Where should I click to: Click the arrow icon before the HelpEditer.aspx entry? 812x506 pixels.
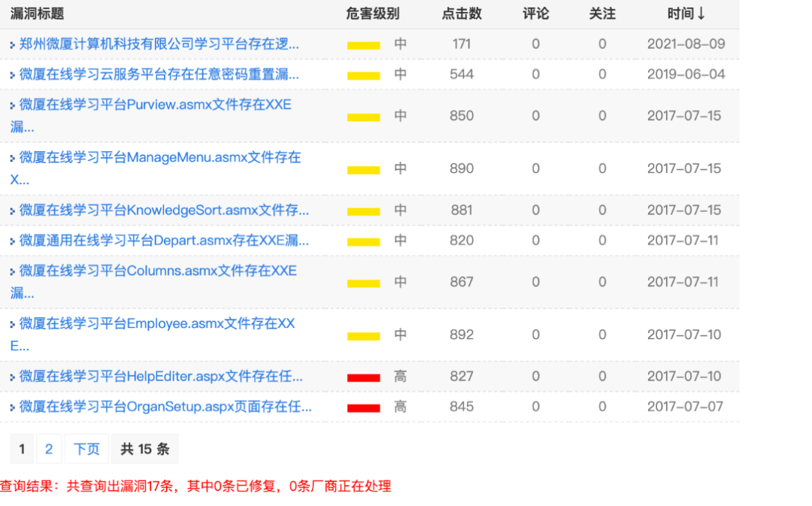click(x=11, y=376)
